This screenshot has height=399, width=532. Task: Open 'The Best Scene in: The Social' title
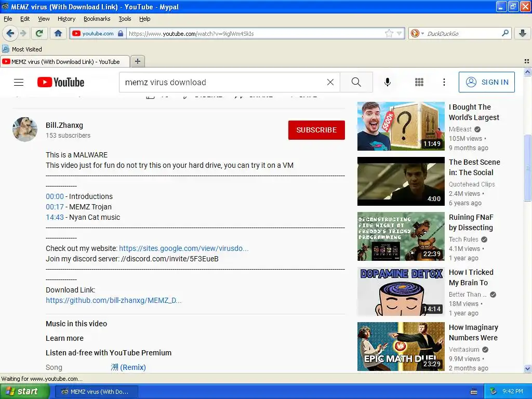474,167
